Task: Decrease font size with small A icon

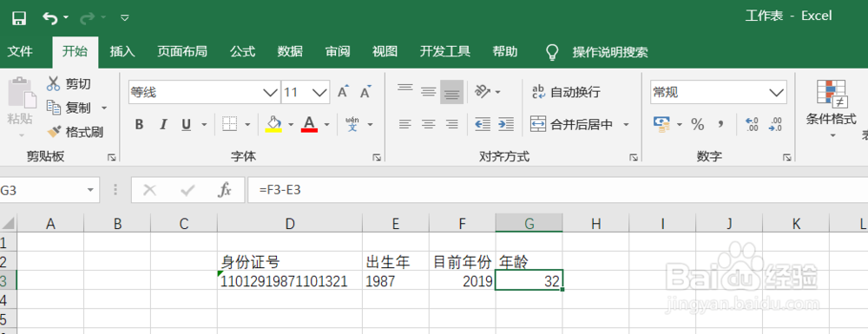Action: coord(365,91)
